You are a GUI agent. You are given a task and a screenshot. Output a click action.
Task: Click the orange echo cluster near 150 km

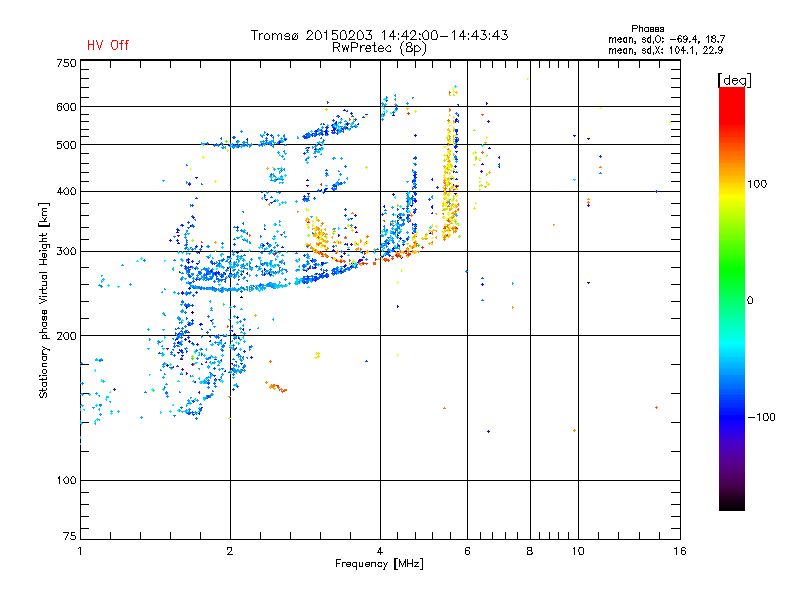pyautogui.click(x=276, y=387)
